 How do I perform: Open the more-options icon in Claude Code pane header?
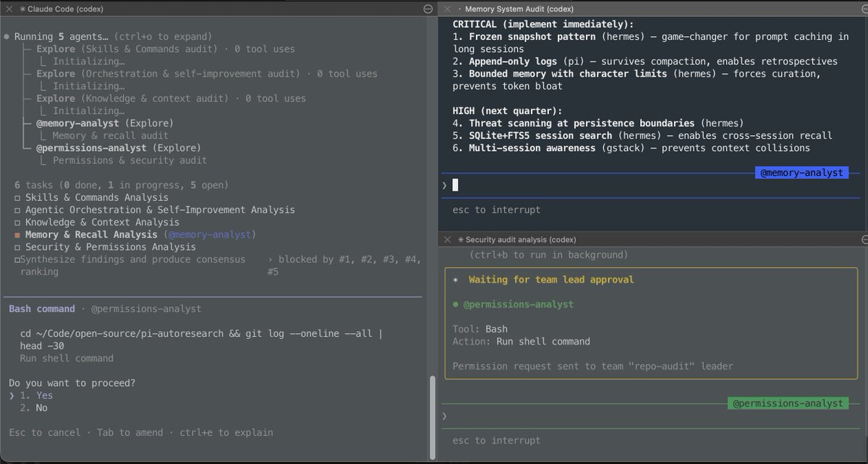tap(428, 9)
